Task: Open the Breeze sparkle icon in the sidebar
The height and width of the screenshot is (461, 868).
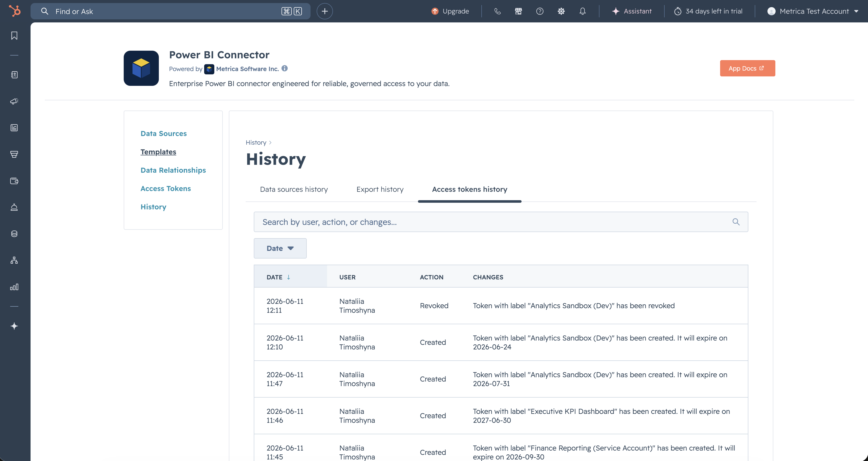Action: coord(14,326)
